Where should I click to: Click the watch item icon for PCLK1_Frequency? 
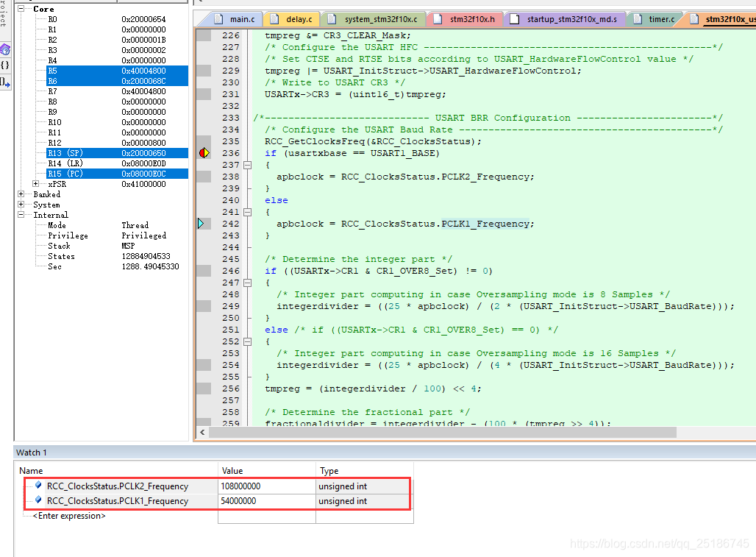(38, 500)
